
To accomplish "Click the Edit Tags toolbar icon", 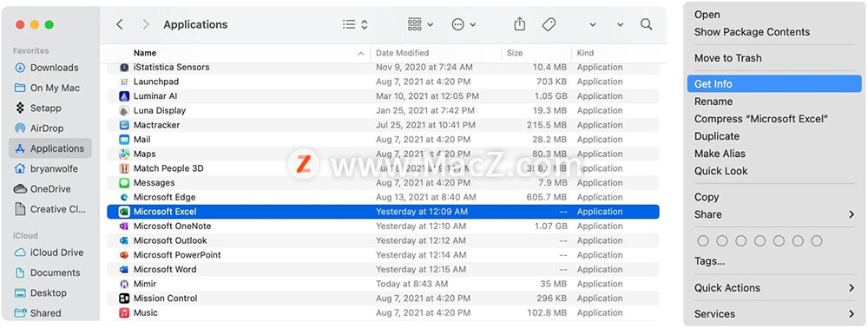I will tap(549, 24).
